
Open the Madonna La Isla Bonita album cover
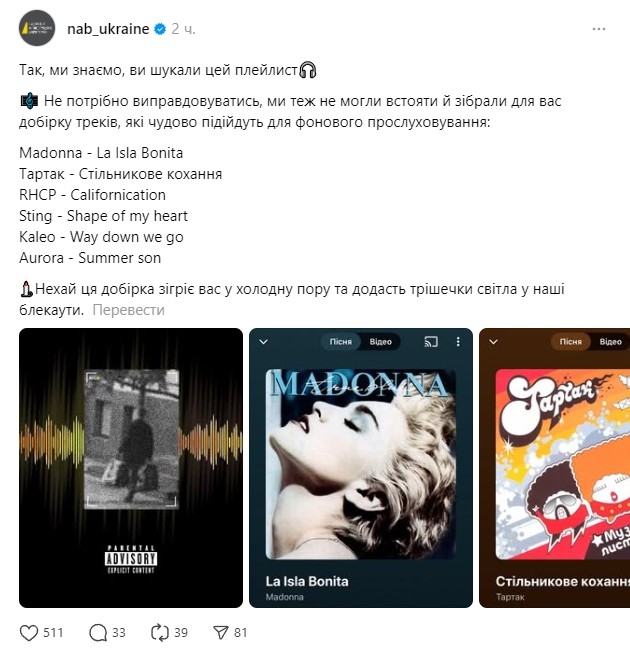click(x=361, y=464)
